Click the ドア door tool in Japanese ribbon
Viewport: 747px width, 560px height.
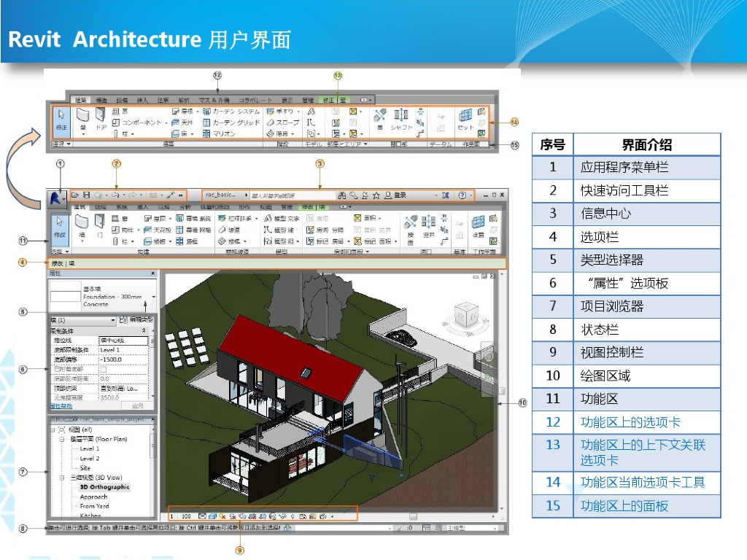(101, 119)
